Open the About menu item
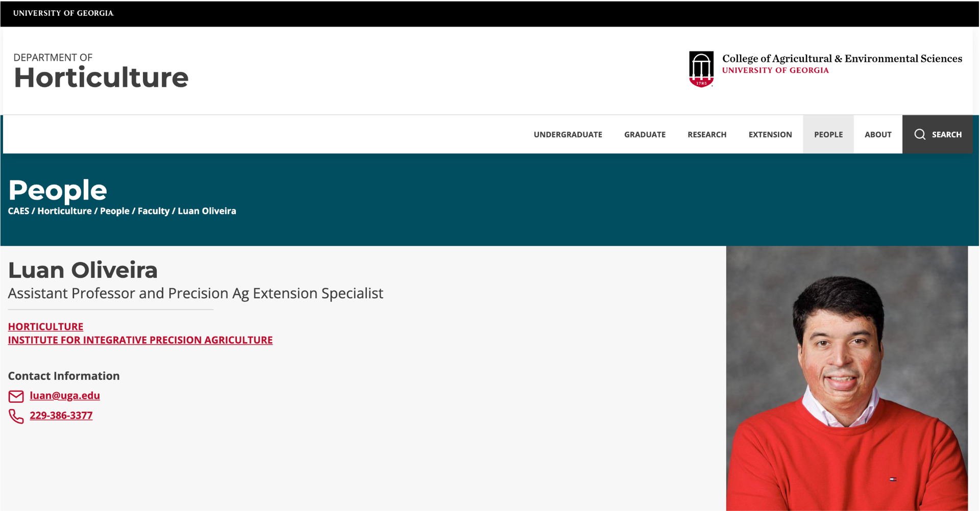The height and width of the screenshot is (511, 980). (877, 135)
